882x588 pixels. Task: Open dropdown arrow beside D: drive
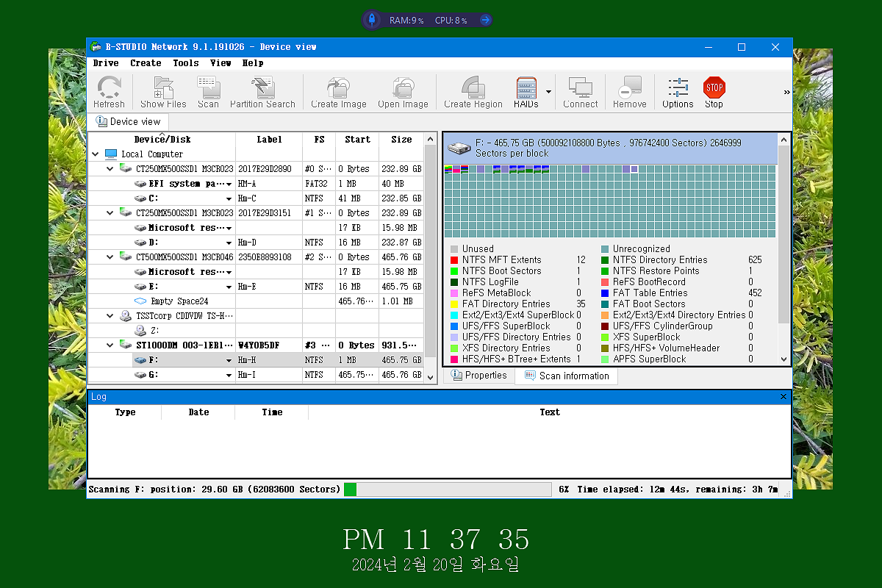[229, 243]
